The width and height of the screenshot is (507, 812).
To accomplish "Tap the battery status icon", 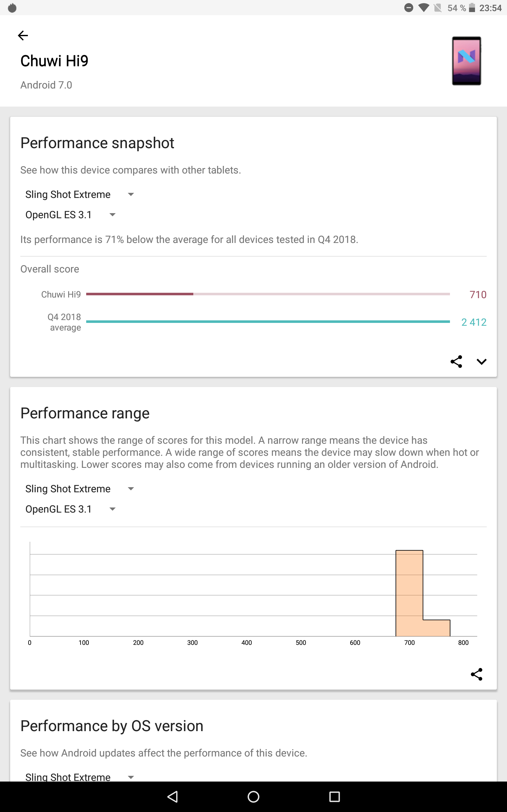I will (472, 8).
